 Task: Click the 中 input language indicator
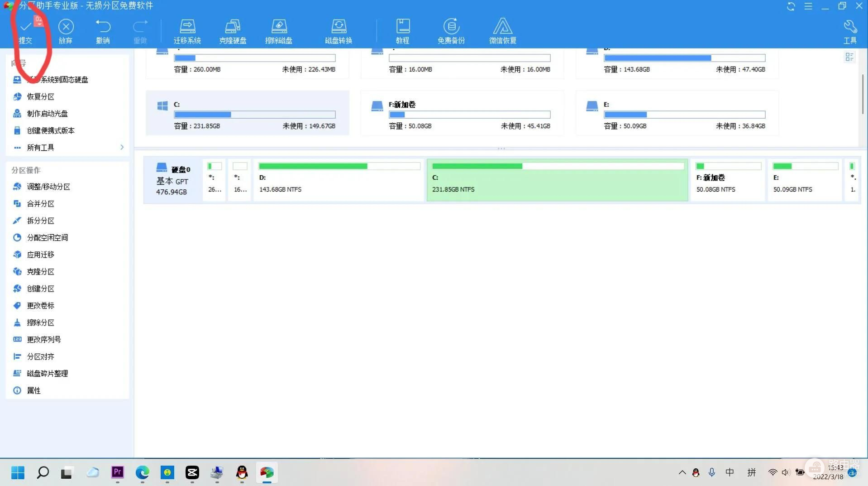pyautogui.click(x=730, y=472)
